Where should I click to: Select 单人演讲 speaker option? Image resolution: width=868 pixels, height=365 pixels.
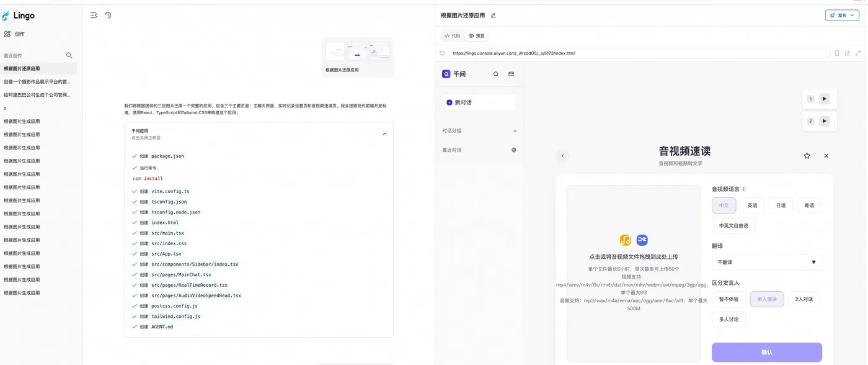[767, 299]
